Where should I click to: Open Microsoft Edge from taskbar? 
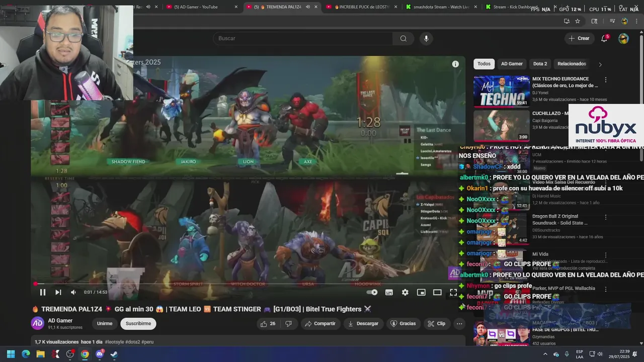click(x=26, y=354)
